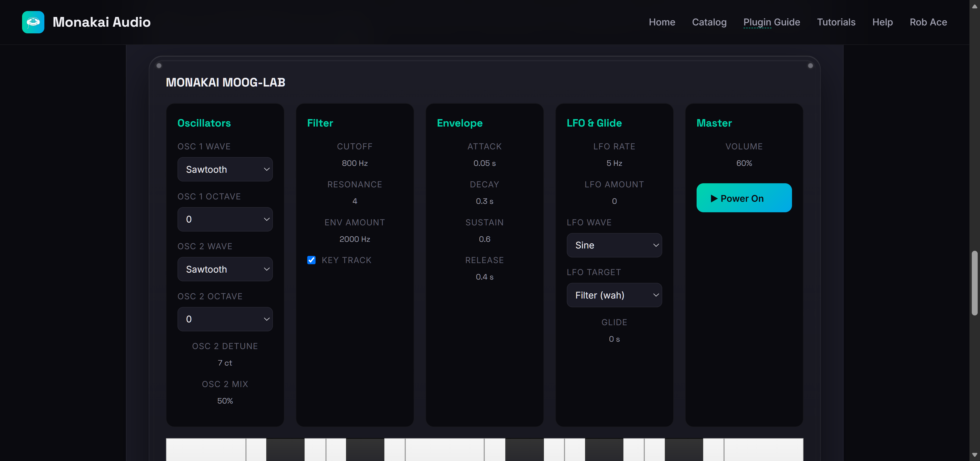The height and width of the screenshot is (461, 980).
Task: Open the Help page
Action: click(882, 22)
